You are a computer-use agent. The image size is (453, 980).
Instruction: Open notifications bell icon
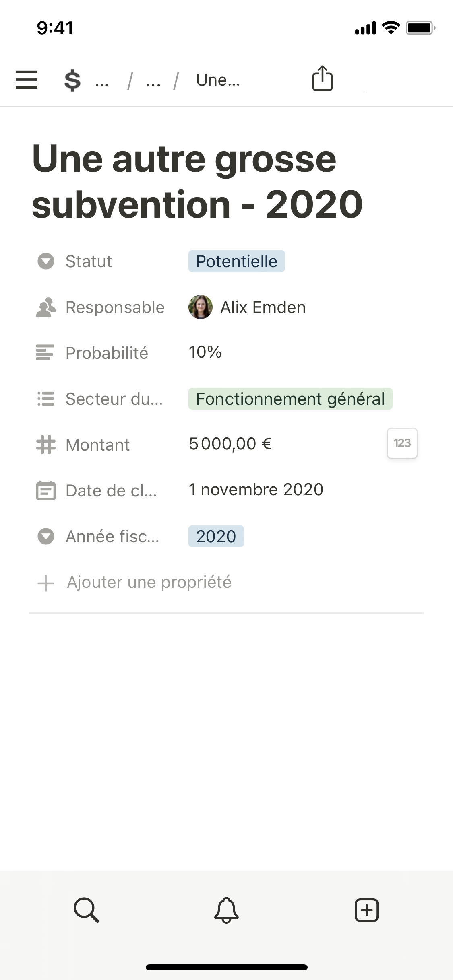click(x=226, y=910)
